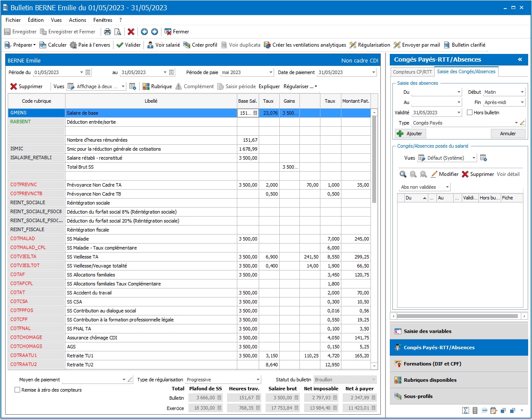The image size is (532, 419).
Task: Open the Actions menu
Action: 78,20
